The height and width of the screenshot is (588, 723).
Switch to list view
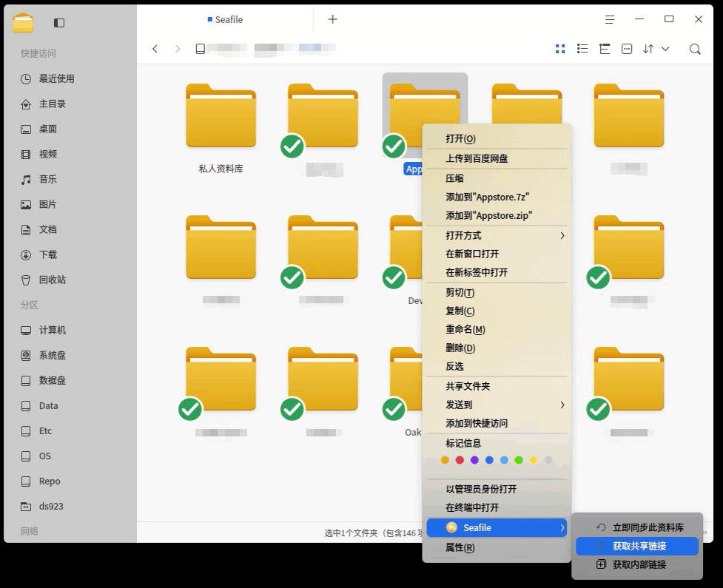[x=582, y=49]
